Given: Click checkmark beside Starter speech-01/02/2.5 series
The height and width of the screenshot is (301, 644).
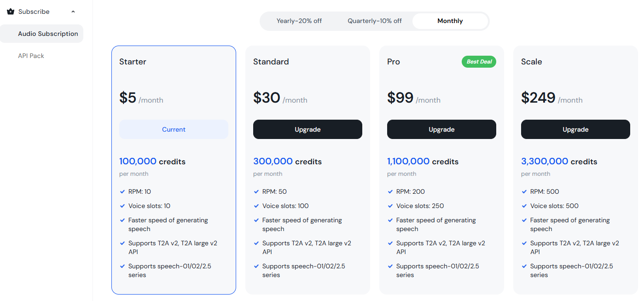Looking at the screenshot, I should click(x=122, y=266).
